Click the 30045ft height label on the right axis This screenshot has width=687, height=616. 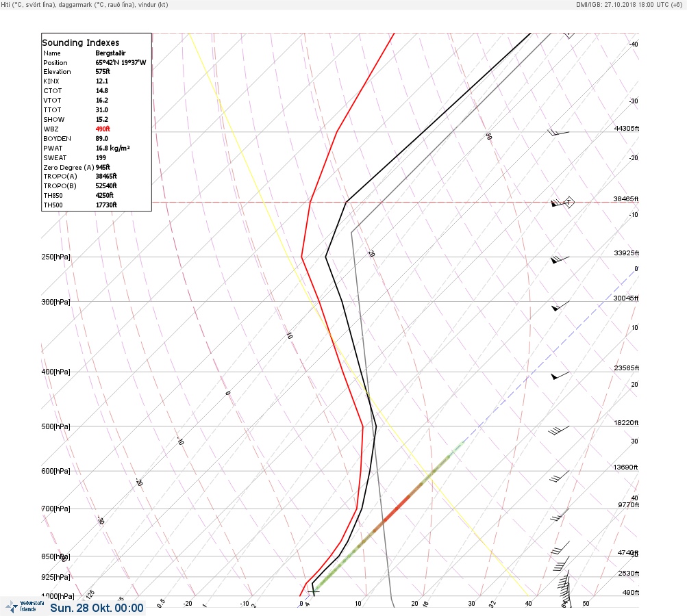(x=626, y=298)
